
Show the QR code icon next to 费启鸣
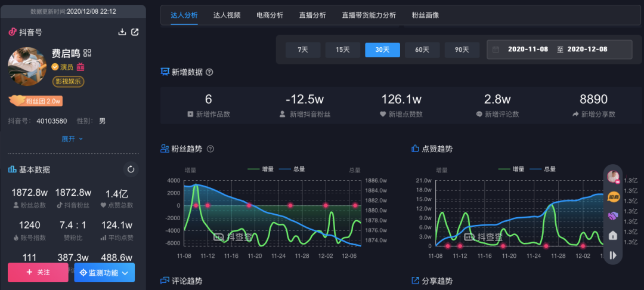(87, 53)
